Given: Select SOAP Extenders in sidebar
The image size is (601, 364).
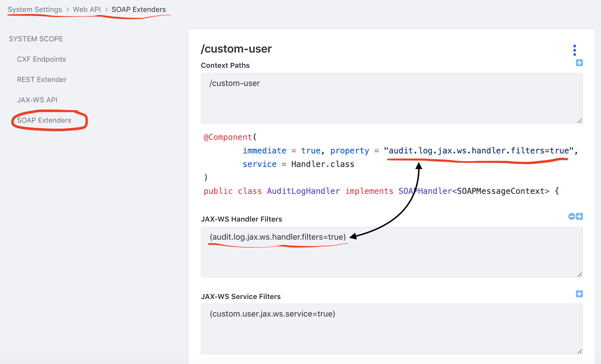Looking at the screenshot, I should 44,120.
